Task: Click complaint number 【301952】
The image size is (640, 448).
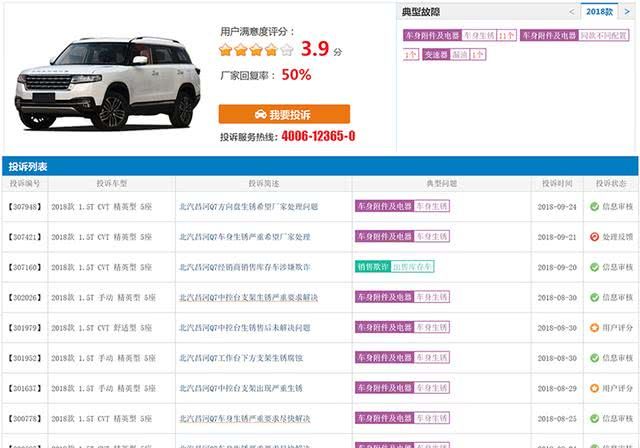Action: coord(25,358)
